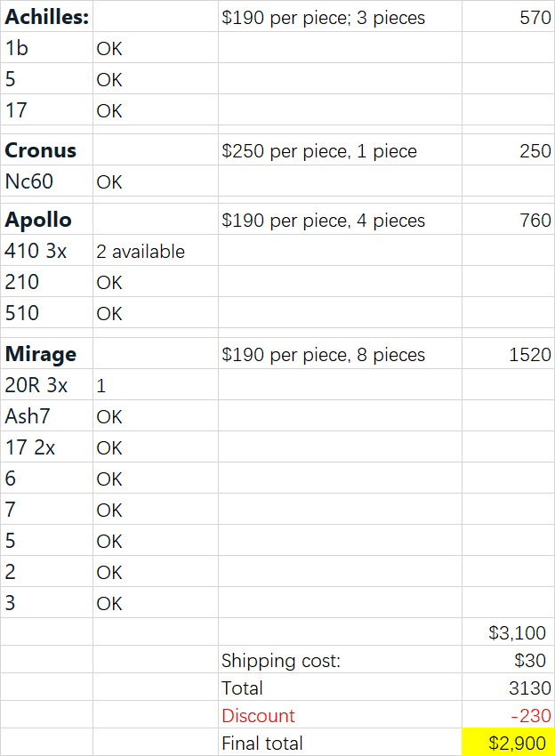Select the yellow highlighted $2,900 cell
Screen dimensions: 555x756
click(508, 743)
